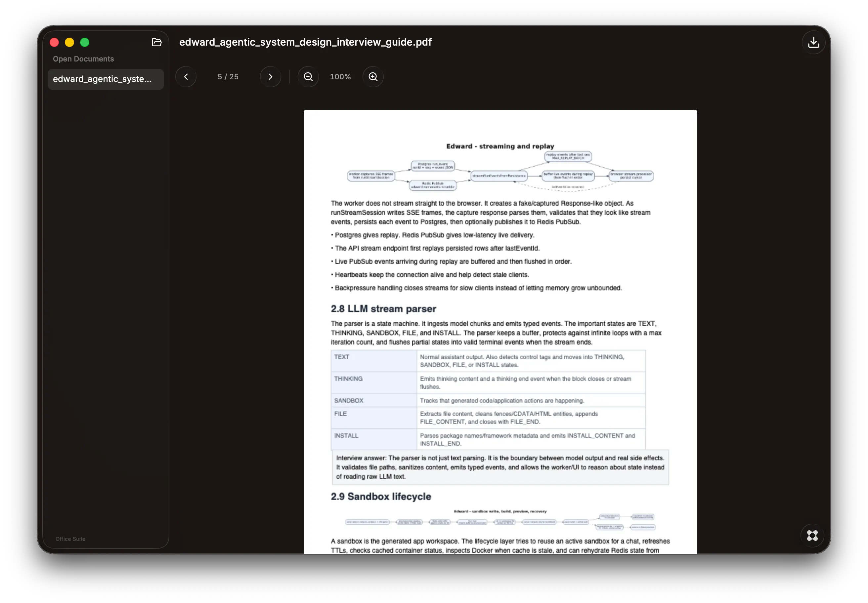Go to the next page
The width and height of the screenshot is (868, 603).
click(x=270, y=77)
